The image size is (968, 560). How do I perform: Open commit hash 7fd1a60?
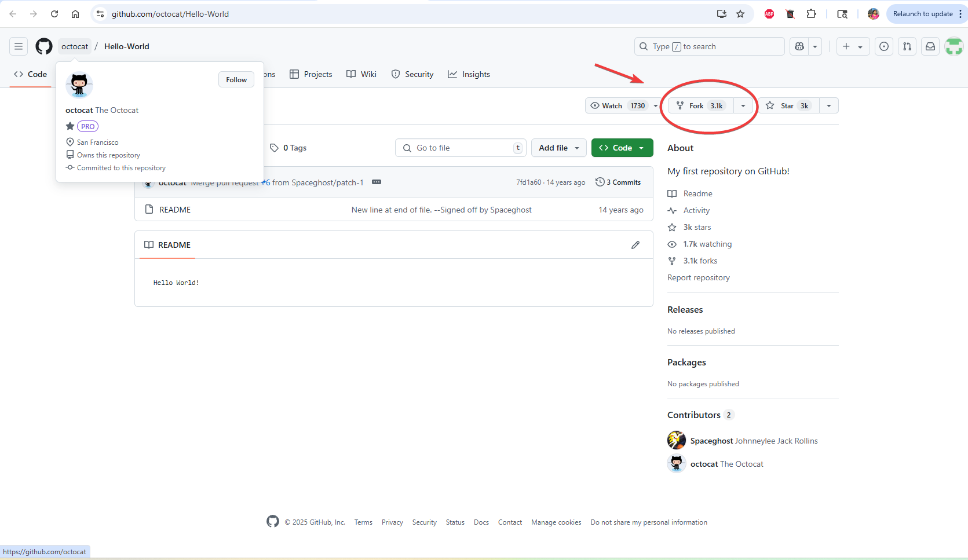coord(528,182)
